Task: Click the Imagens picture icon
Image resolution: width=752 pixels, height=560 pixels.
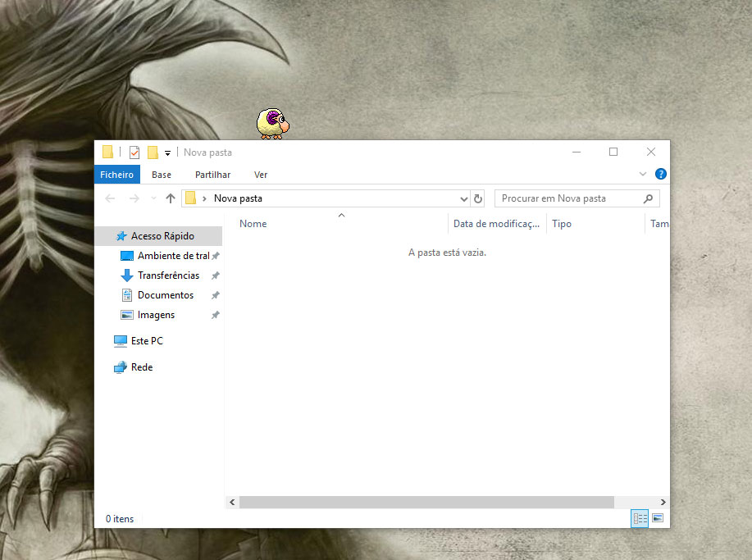Action: point(127,315)
